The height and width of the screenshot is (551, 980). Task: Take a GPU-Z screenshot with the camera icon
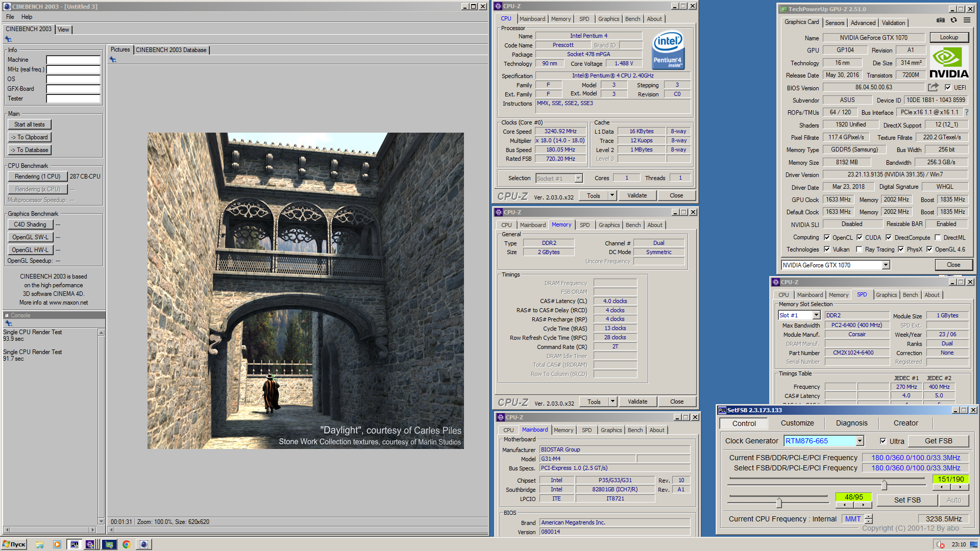941,20
